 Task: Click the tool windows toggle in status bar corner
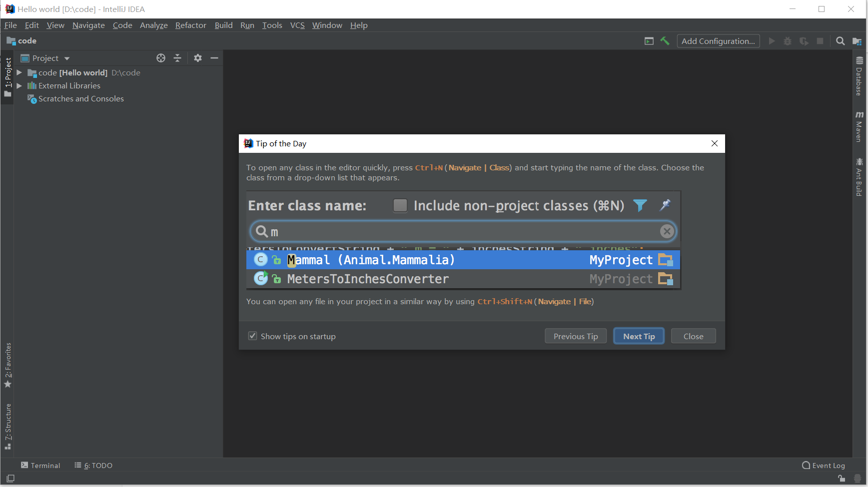[10, 479]
